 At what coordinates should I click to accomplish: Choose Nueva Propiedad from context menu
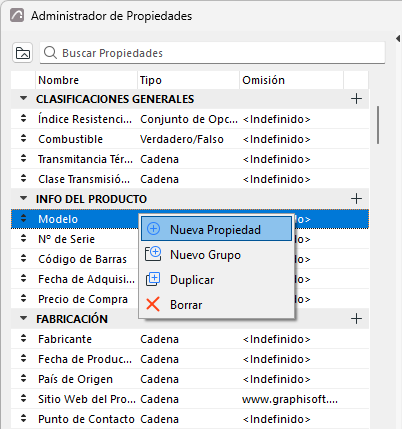[x=216, y=229]
